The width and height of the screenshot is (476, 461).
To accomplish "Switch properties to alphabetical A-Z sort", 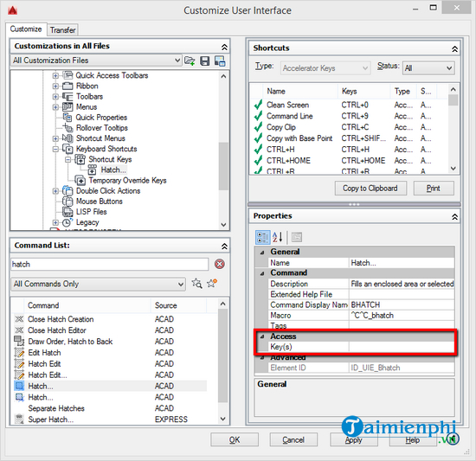I will 278,237.
